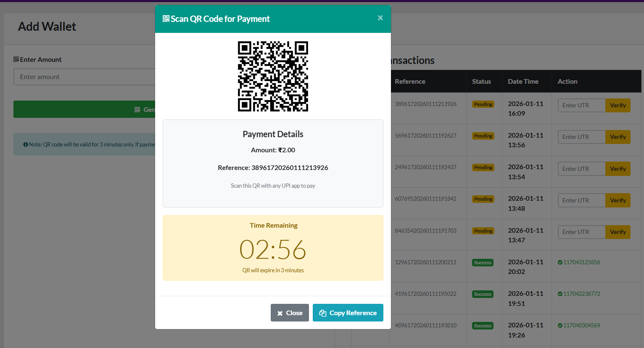Click the info icon in the validity note
Screen dimensions: 644x348
coord(26,144)
